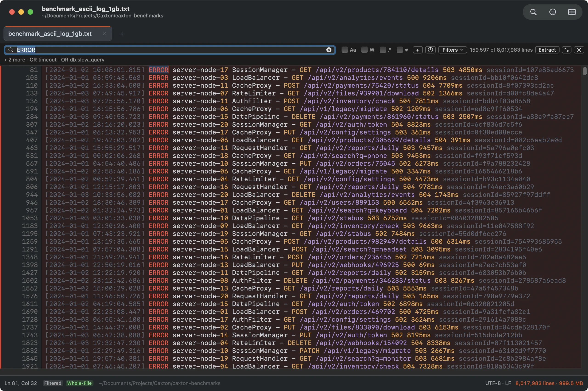Click 'PUT' method on line 347
Viewport: 588px width, 391px height.
290,132
